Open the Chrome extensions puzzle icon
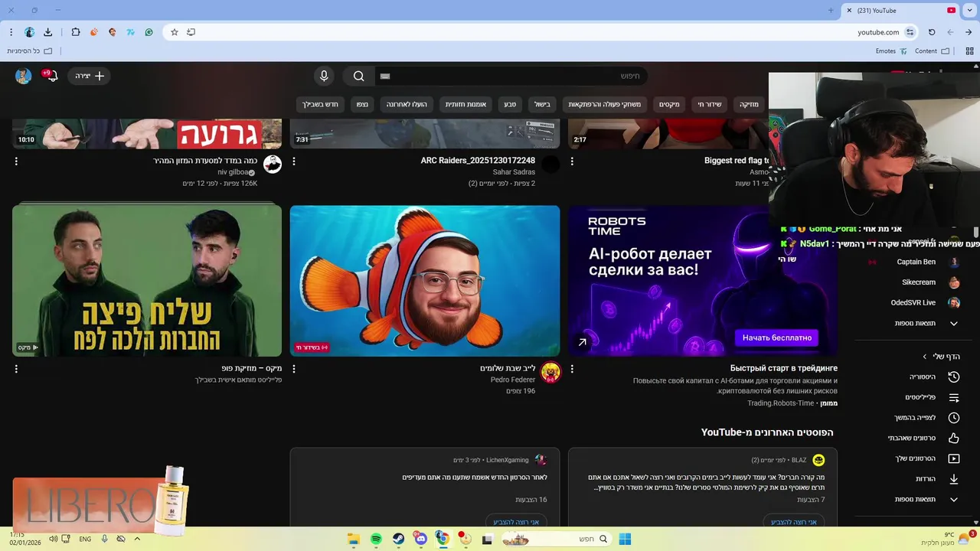Viewport: 980px width, 551px height. coord(76,32)
